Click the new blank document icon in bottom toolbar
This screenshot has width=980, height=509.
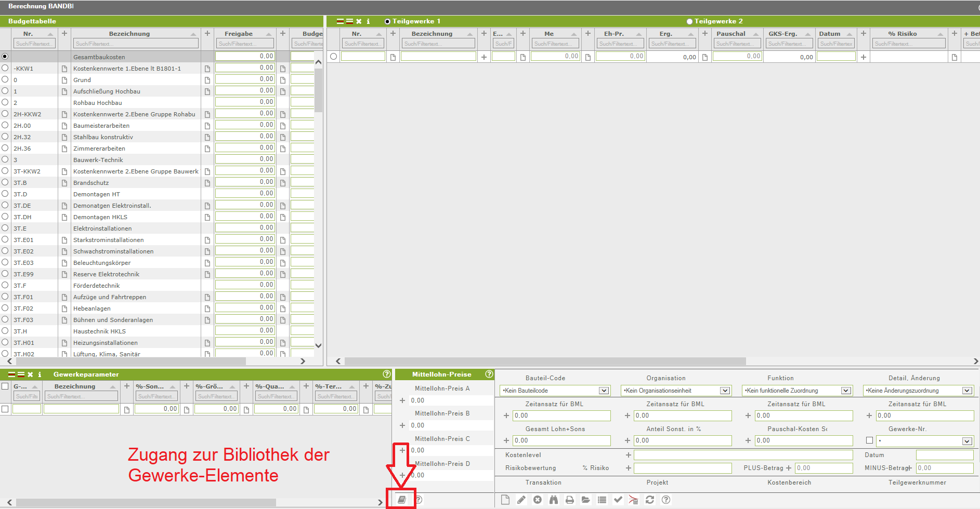pos(505,500)
